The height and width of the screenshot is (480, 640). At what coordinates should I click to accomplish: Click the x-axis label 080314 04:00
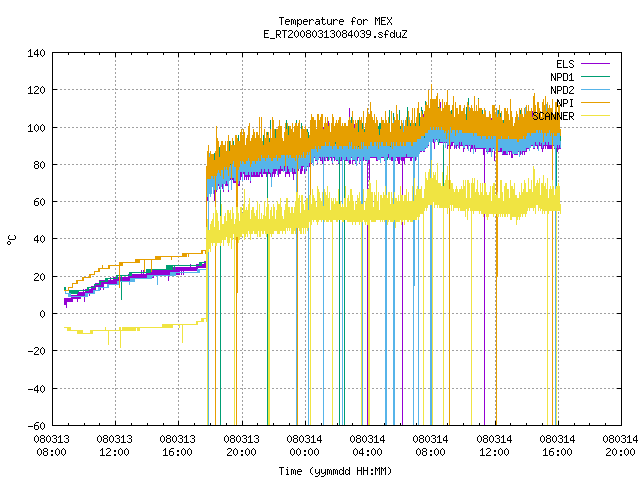click(x=368, y=446)
